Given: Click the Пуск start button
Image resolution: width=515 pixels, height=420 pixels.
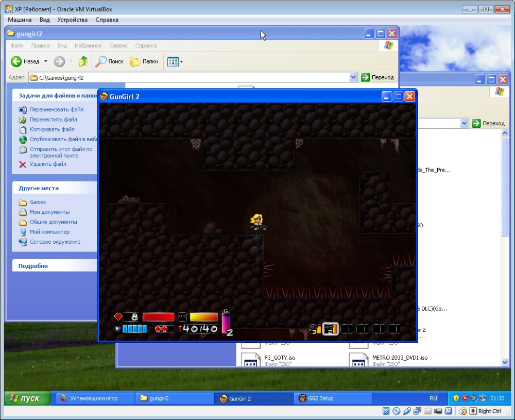Looking at the screenshot, I should [28, 398].
